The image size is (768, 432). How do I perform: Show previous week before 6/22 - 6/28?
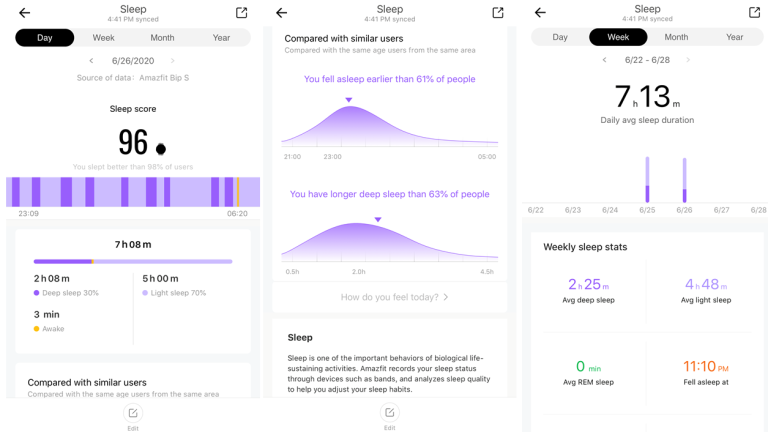point(604,60)
